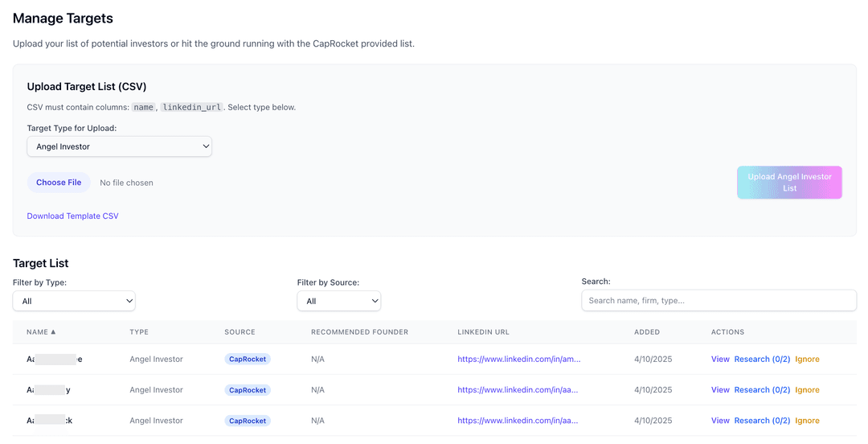
Task: Expand the Filter by Source dropdown
Action: (x=338, y=301)
